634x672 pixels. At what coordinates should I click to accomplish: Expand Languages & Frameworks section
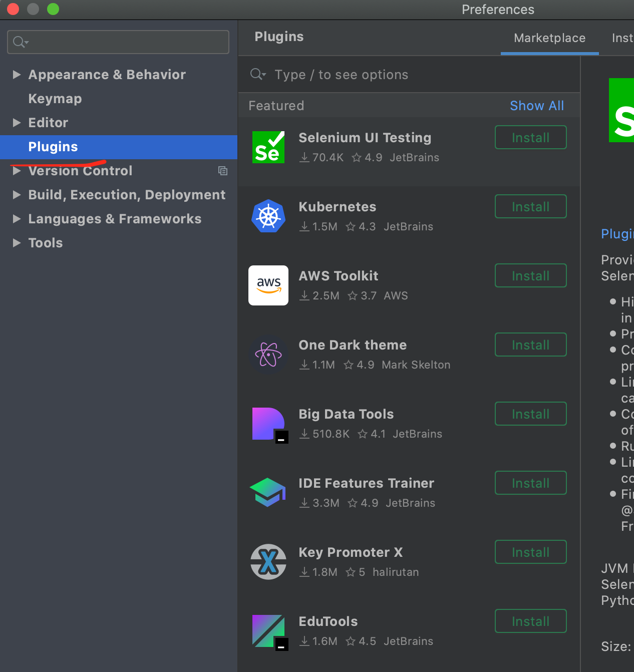tap(17, 219)
